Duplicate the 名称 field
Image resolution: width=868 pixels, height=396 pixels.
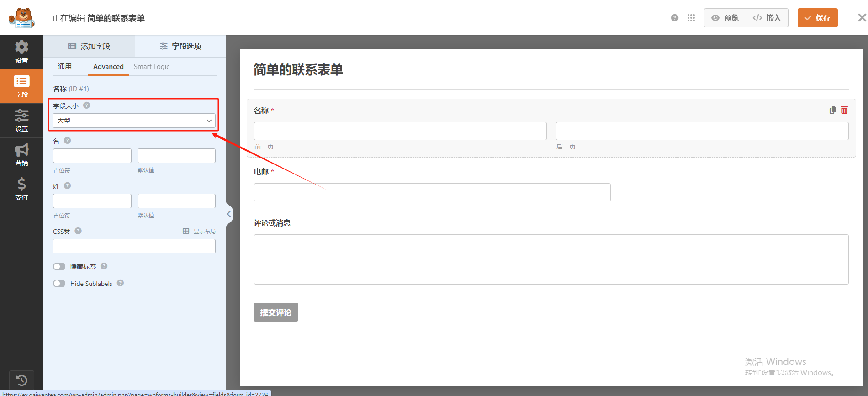833,110
